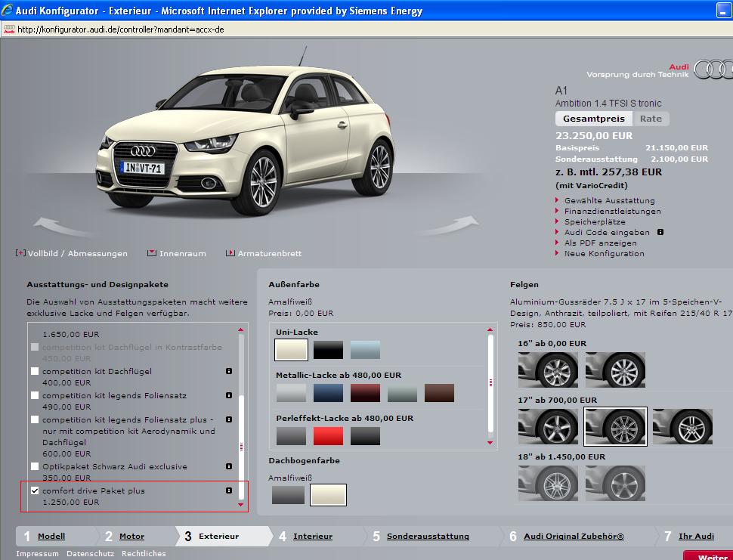Go to step 6 Audi Original Zubehör
Image resolution: width=733 pixels, height=560 pixels.
pyautogui.click(x=574, y=536)
